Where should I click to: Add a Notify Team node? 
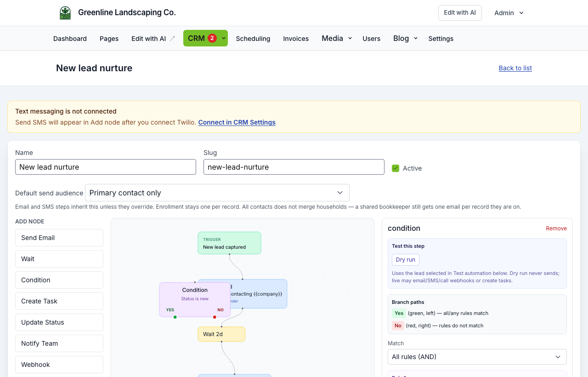[x=59, y=343]
